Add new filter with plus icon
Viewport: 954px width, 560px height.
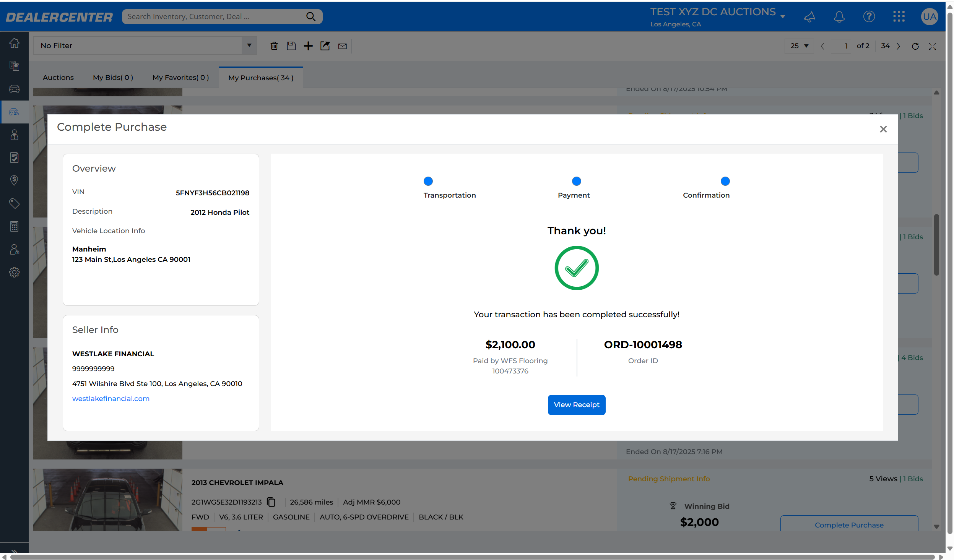pos(308,46)
